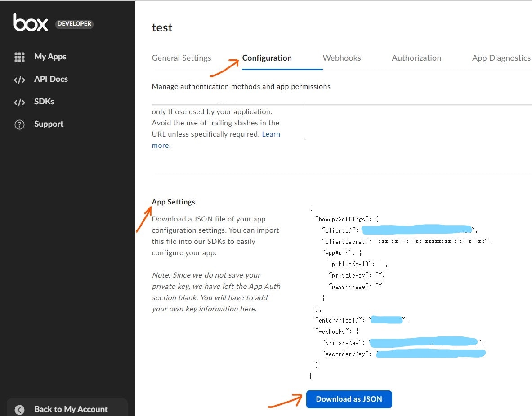Viewport: 532px width, 416px height.
Task: Switch to the Webhooks tab
Action: [x=342, y=58]
